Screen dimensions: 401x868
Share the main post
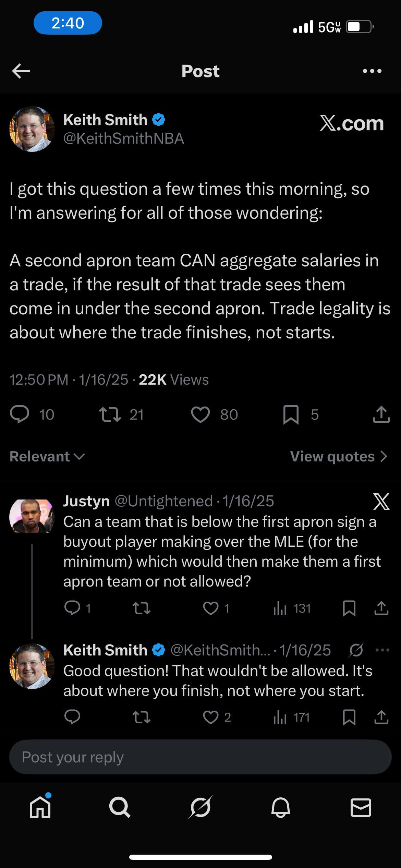click(x=381, y=414)
